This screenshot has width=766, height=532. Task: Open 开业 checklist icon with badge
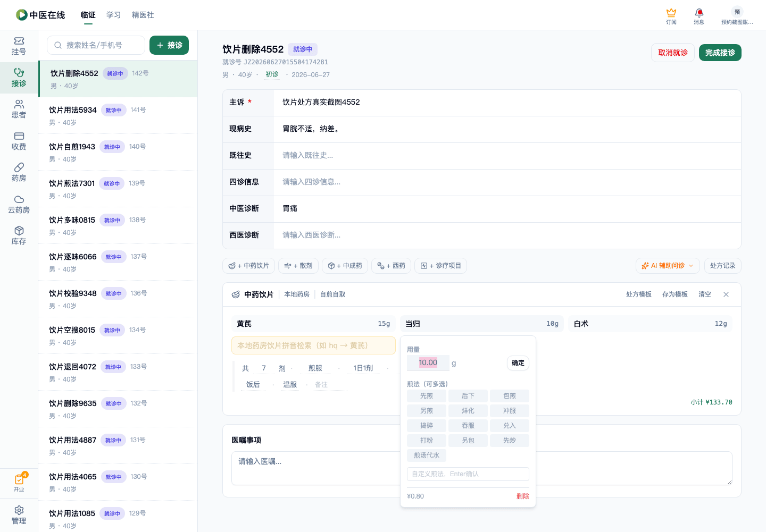click(19, 483)
